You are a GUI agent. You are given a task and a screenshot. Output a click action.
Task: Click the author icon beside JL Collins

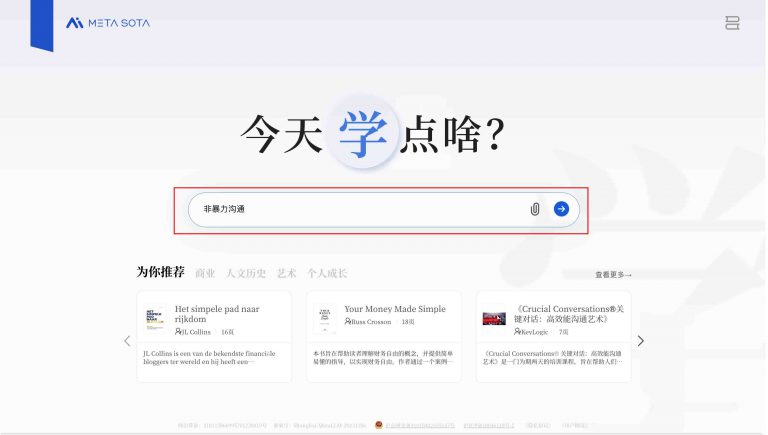coord(179,331)
